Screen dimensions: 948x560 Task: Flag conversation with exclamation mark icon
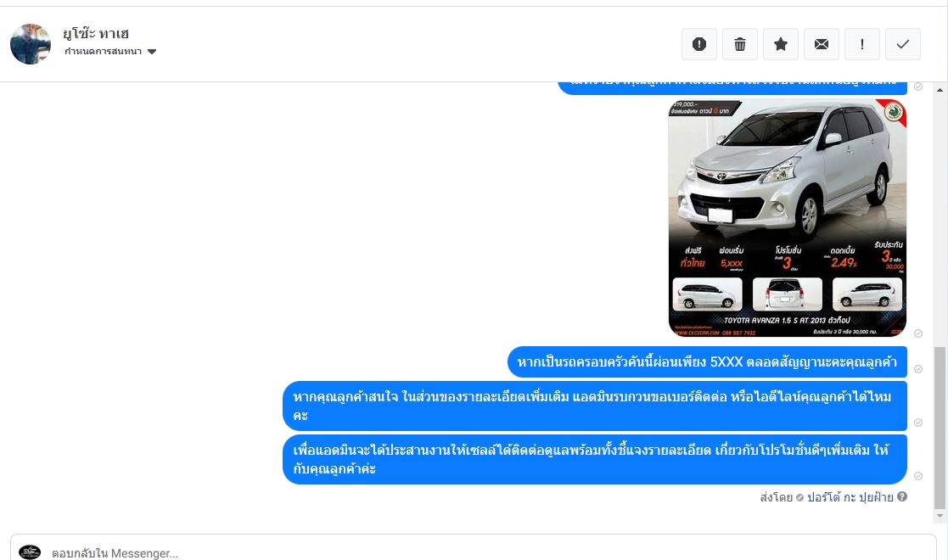pyautogui.click(x=861, y=44)
